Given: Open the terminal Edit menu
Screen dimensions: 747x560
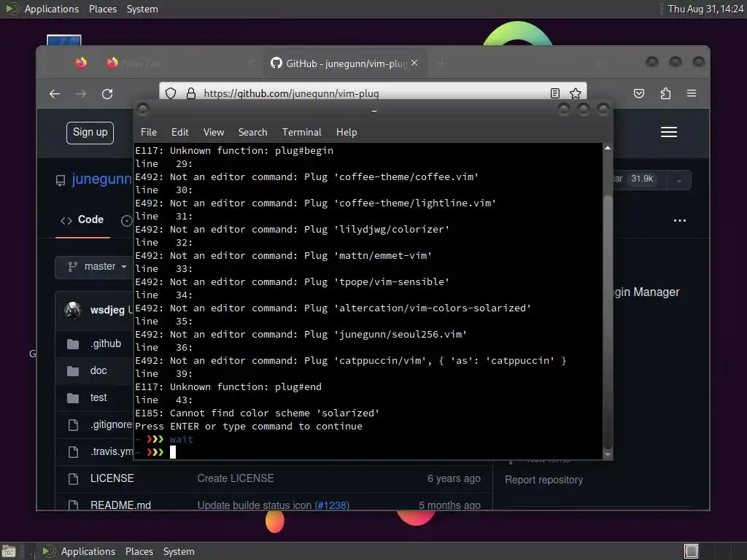Looking at the screenshot, I should 179,133.
